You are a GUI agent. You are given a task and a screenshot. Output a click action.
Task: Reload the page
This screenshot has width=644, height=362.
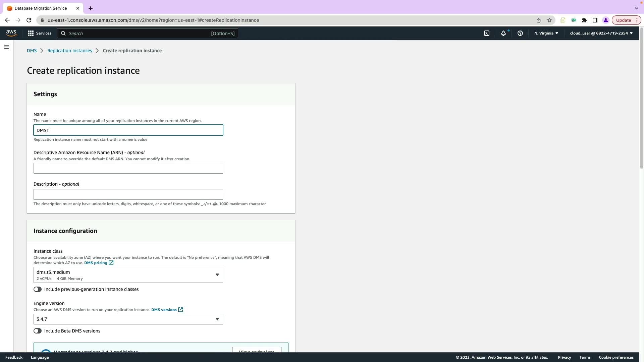(29, 20)
